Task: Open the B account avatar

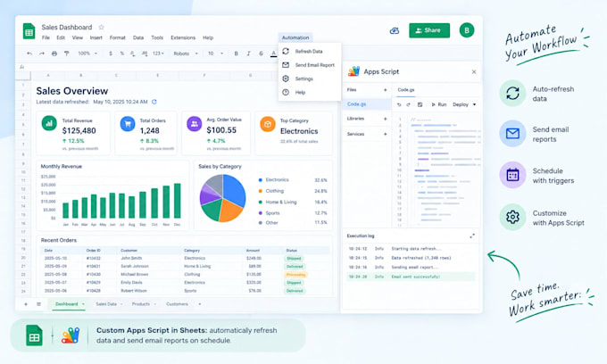Action: (x=467, y=30)
